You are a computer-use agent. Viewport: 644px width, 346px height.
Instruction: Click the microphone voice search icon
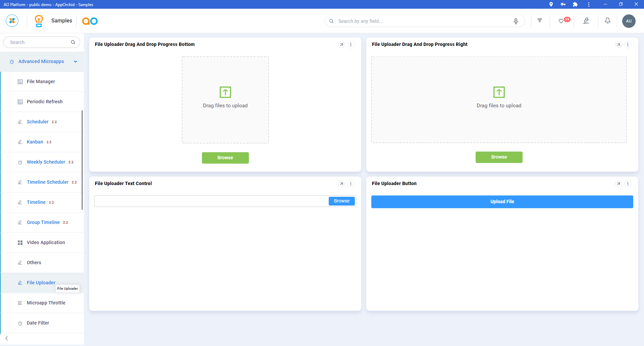pos(516,21)
